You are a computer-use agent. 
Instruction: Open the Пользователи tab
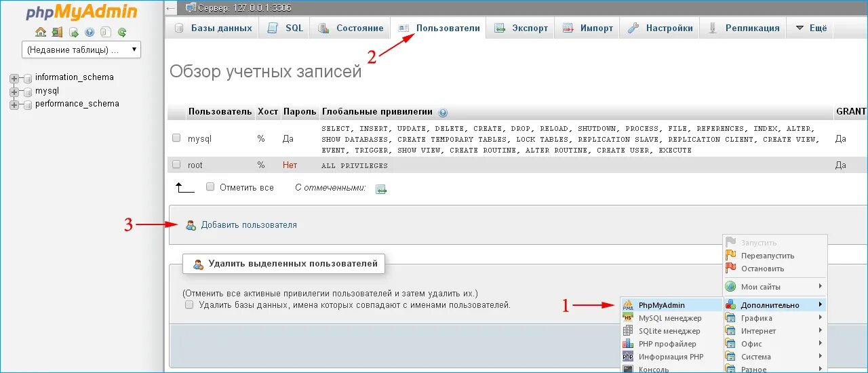click(x=438, y=28)
